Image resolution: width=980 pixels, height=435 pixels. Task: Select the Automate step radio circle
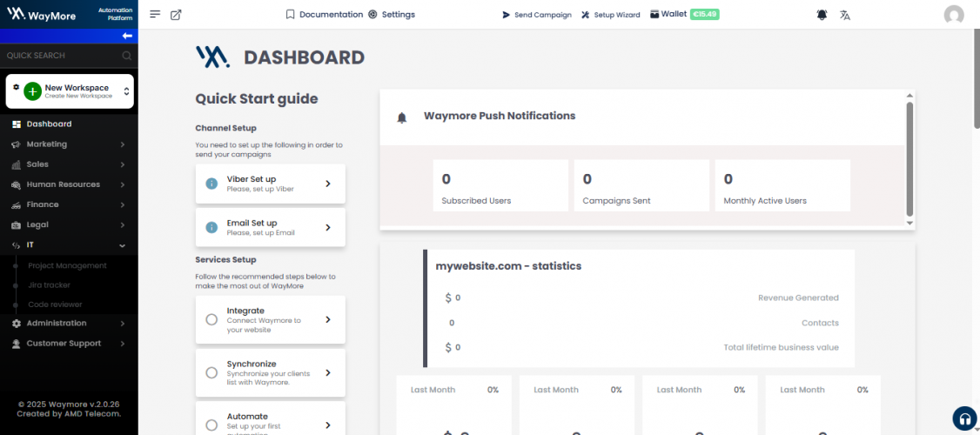click(211, 425)
